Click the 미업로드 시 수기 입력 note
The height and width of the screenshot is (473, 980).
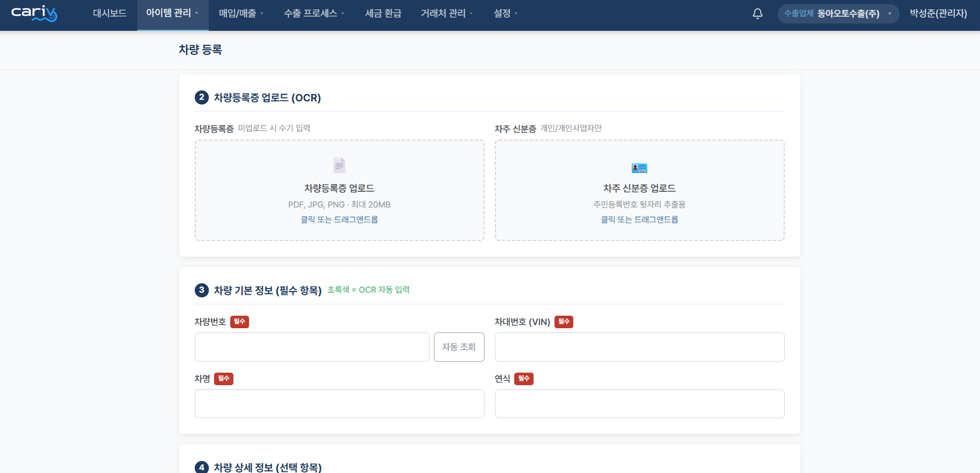pyautogui.click(x=274, y=129)
